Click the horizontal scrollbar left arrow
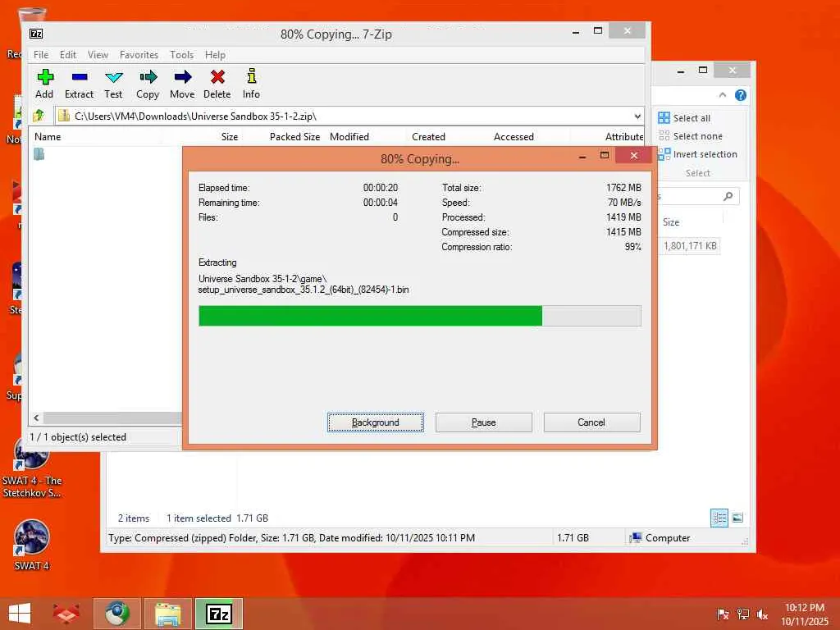This screenshot has height=630, width=840. tap(36, 418)
